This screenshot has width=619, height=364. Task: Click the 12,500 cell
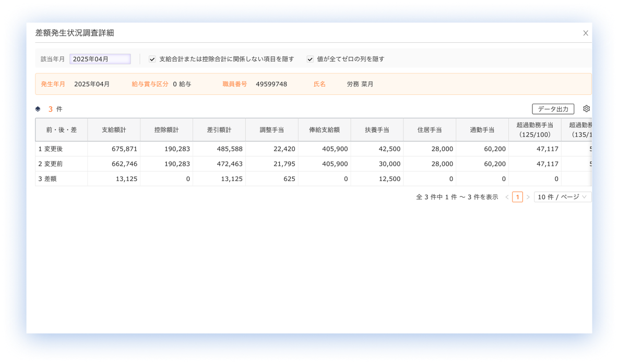[x=377, y=179]
